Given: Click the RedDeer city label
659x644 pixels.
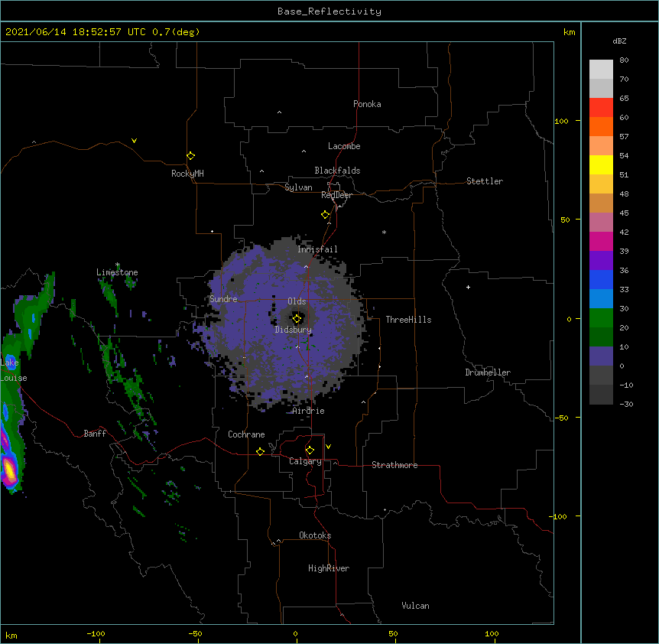Looking at the screenshot, I should point(336,195).
